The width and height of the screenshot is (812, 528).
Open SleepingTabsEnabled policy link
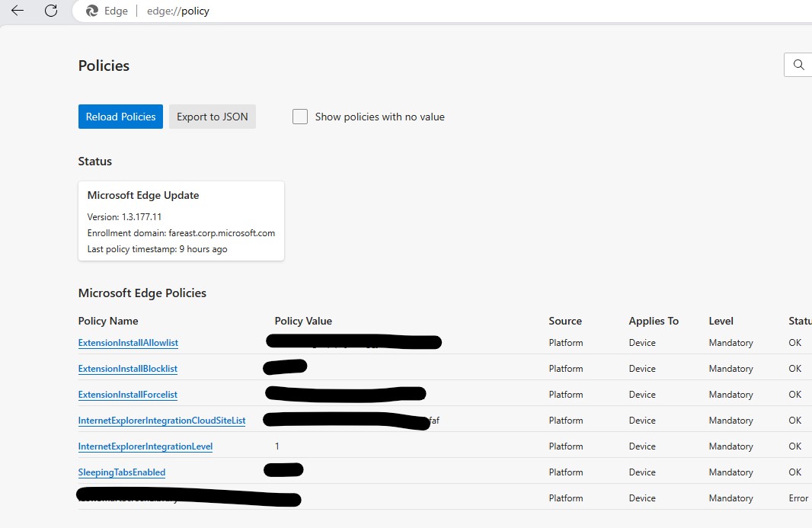[x=122, y=472]
